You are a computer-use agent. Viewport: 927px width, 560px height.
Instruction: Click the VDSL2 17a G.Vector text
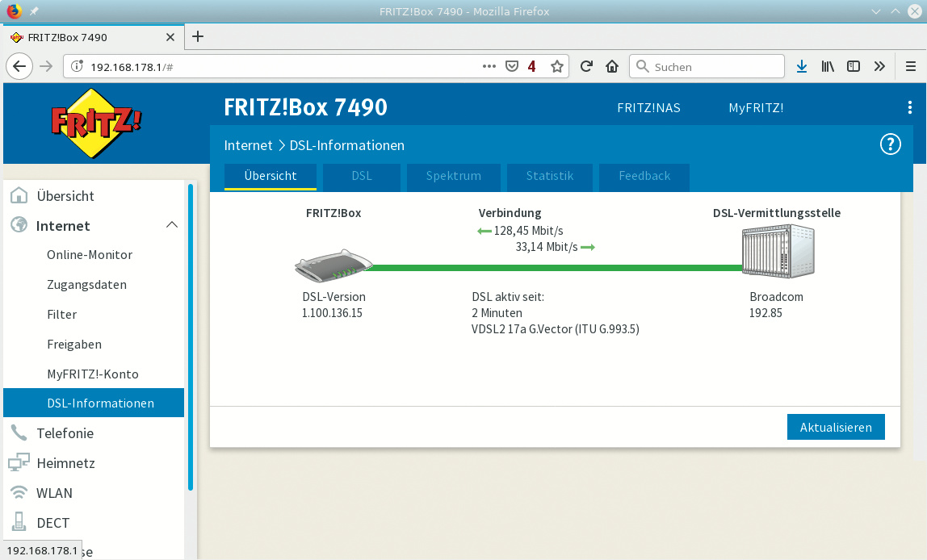point(555,329)
